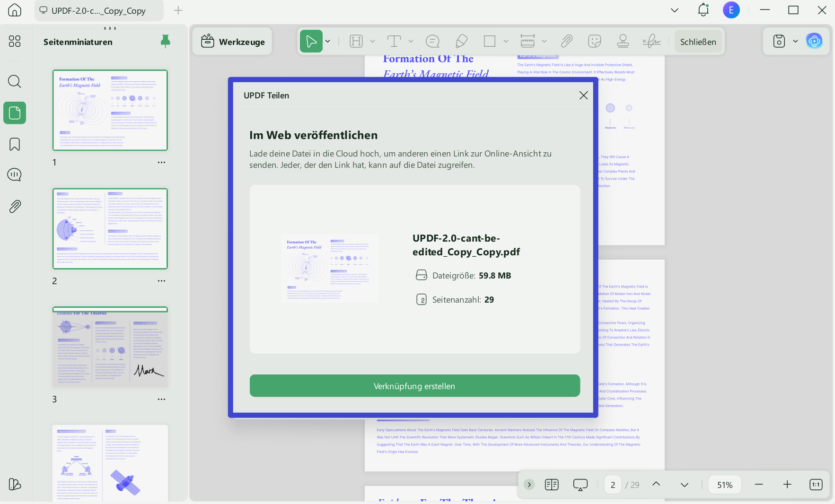Select the rectangle shape tool
The image size is (835, 504).
click(x=490, y=42)
